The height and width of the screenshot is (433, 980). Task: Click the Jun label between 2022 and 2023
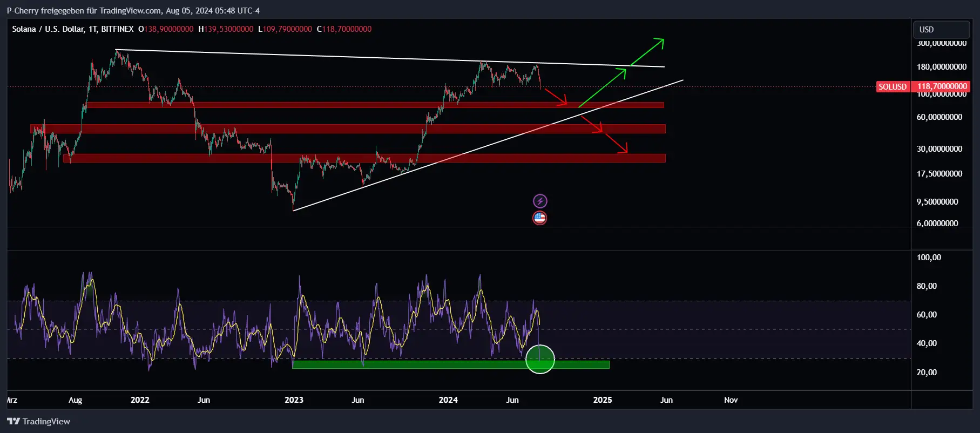pos(204,400)
